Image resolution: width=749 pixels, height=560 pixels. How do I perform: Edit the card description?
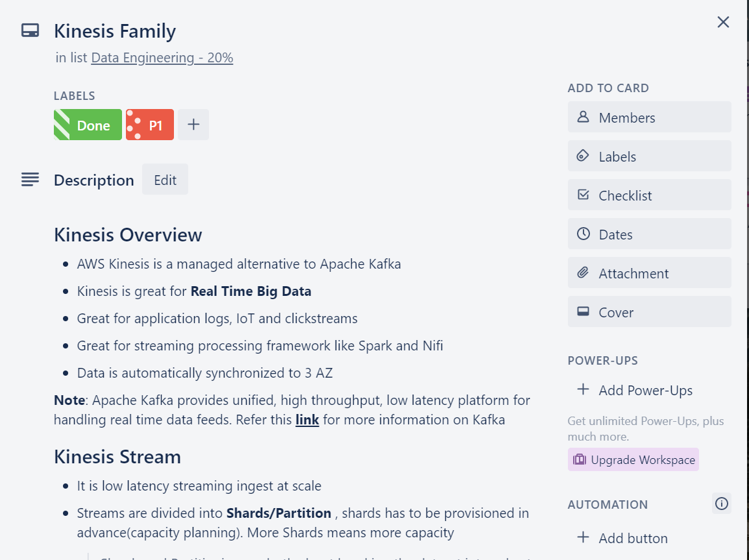pos(165,180)
